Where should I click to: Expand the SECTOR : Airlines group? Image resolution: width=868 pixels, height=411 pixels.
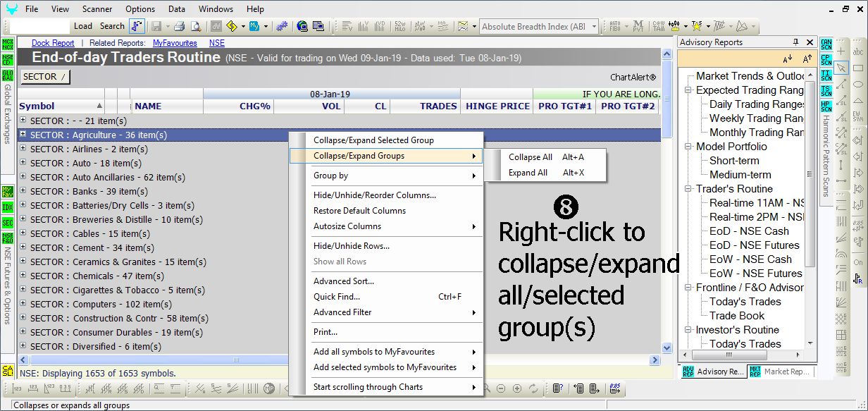[23, 149]
